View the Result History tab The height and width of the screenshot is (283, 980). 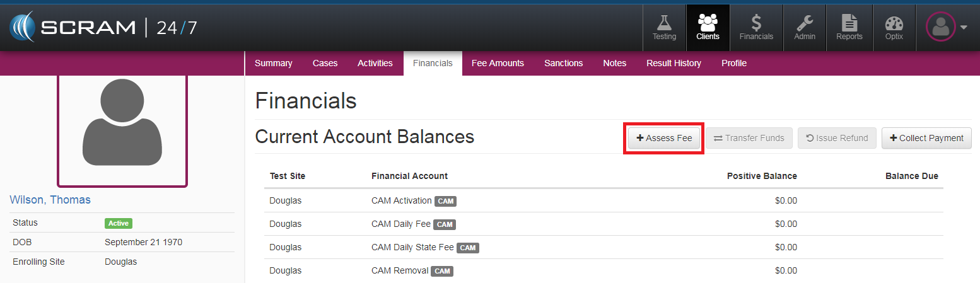click(674, 63)
